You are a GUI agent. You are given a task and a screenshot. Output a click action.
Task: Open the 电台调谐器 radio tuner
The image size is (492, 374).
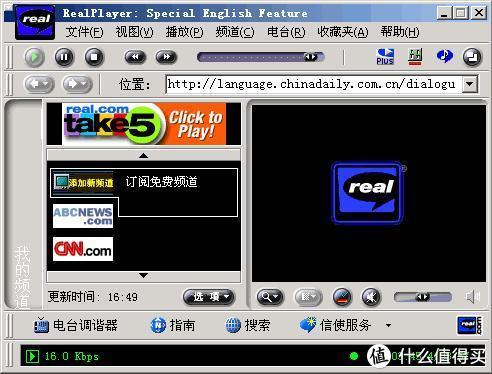point(76,325)
